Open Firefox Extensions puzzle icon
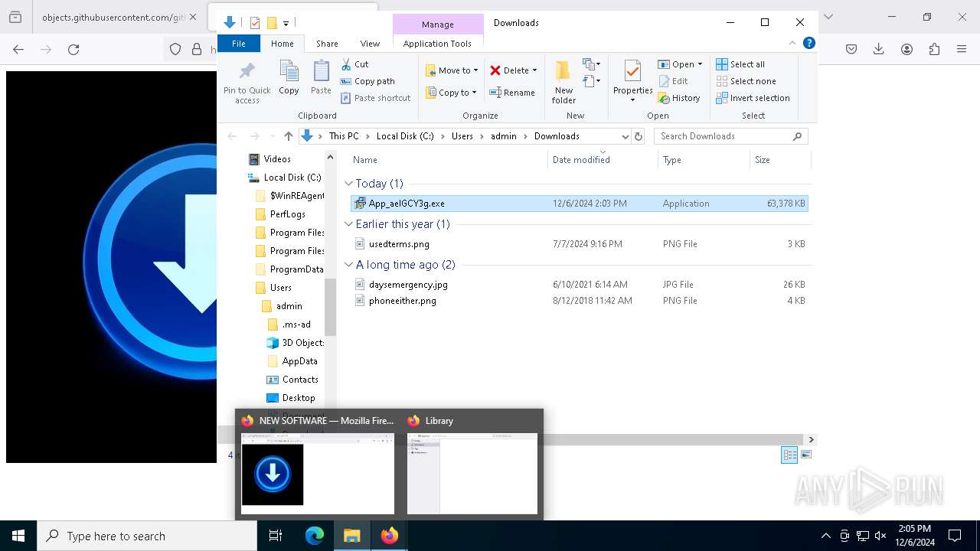This screenshot has height=551, width=980. click(x=934, y=49)
